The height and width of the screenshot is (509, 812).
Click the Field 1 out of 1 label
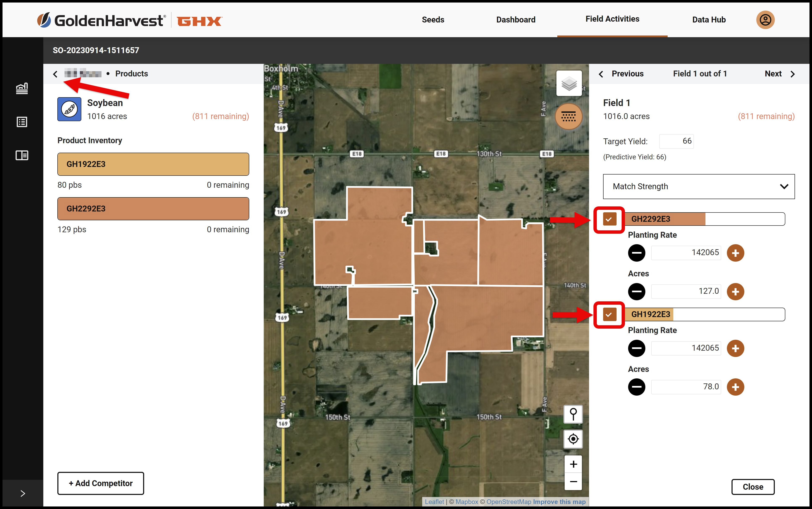700,74
